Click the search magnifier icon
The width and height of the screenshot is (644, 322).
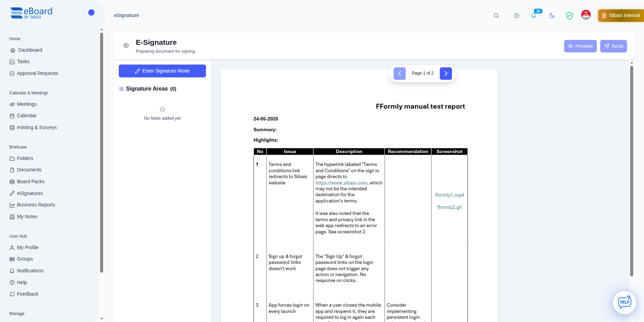point(496,16)
